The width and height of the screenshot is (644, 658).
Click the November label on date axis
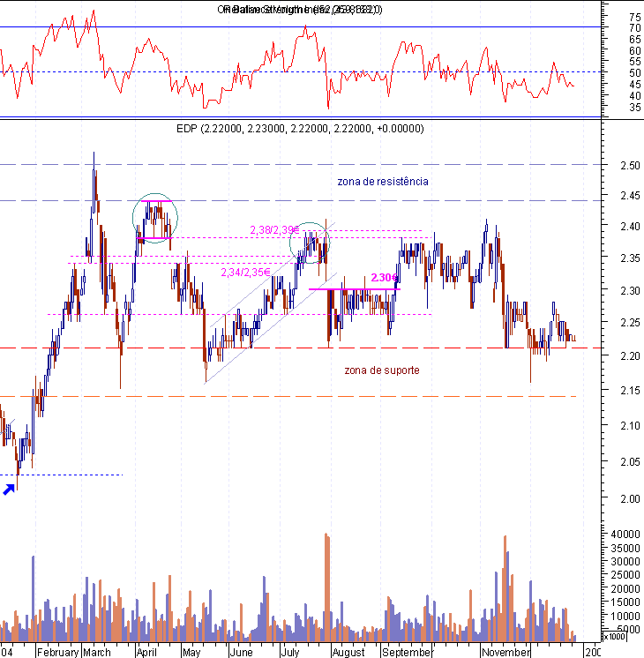[505, 652]
